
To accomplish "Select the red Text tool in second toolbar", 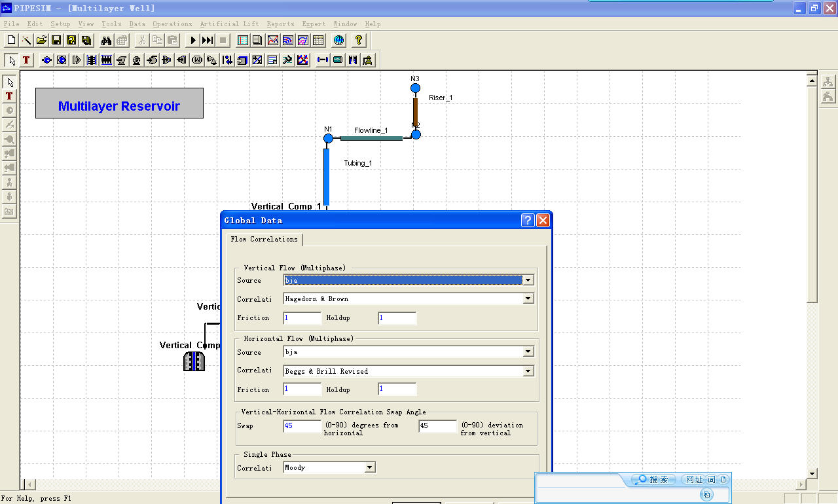I will click(26, 60).
